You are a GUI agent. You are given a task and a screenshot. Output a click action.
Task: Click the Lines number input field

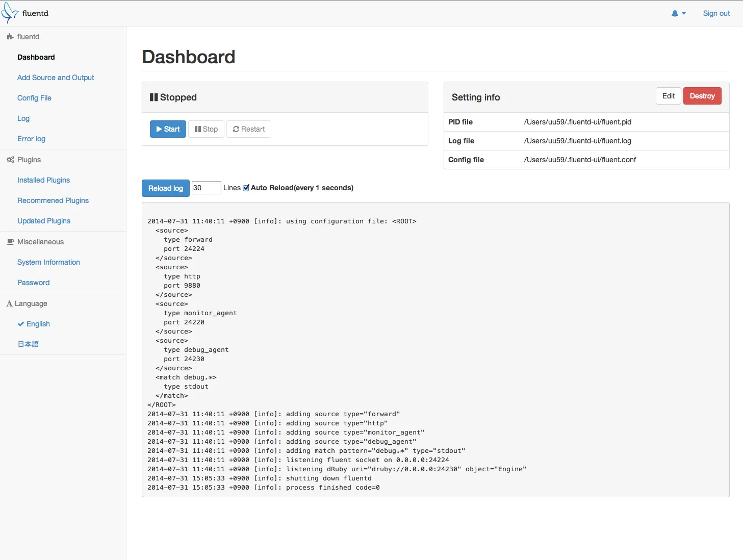point(206,188)
